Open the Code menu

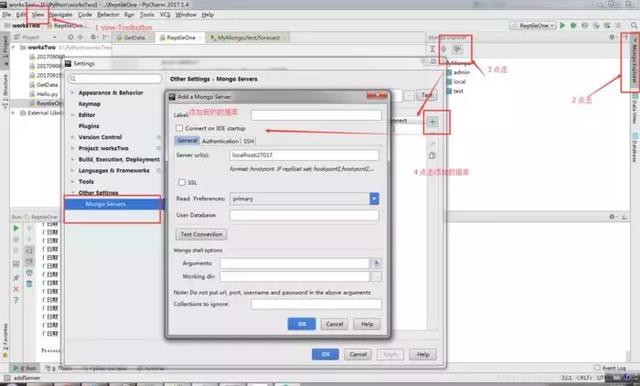pos(85,15)
